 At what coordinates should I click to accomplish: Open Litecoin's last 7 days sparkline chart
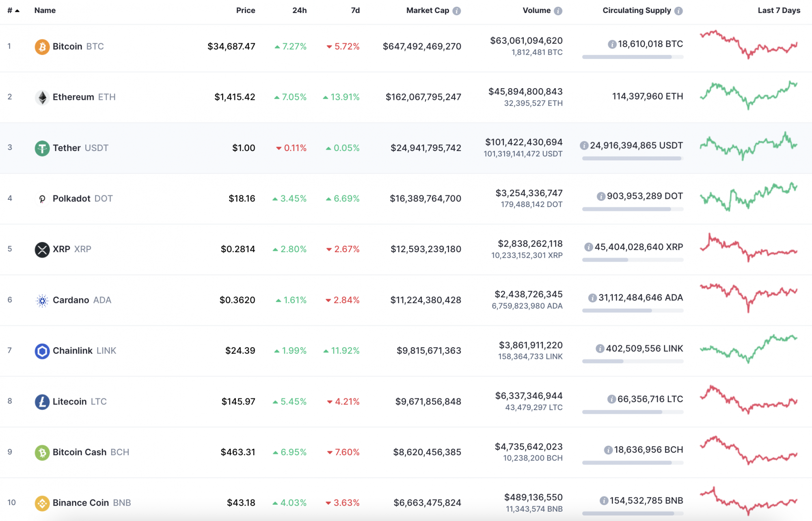[x=749, y=400]
